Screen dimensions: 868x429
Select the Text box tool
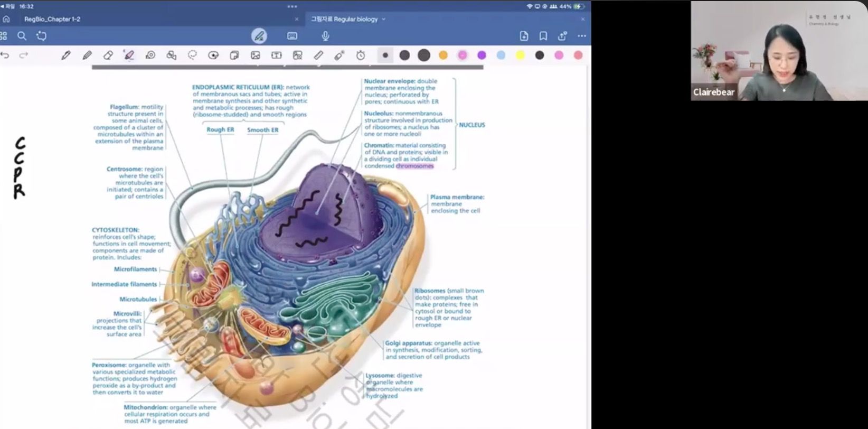click(276, 55)
